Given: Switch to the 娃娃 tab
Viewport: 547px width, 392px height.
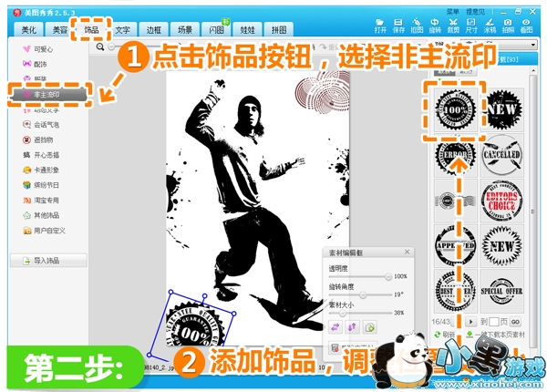Looking at the screenshot, I should pos(247,30).
